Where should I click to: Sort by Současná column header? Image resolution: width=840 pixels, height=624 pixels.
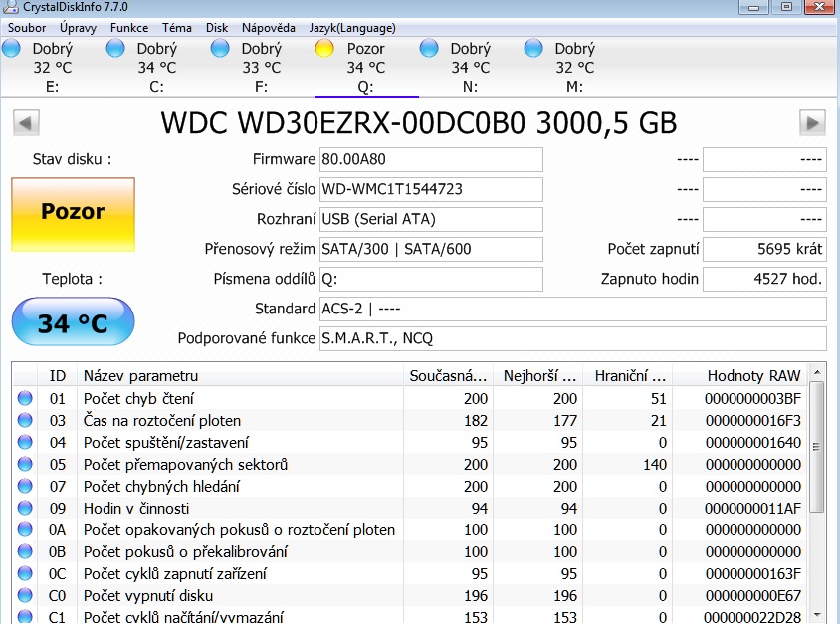pyautogui.click(x=448, y=376)
